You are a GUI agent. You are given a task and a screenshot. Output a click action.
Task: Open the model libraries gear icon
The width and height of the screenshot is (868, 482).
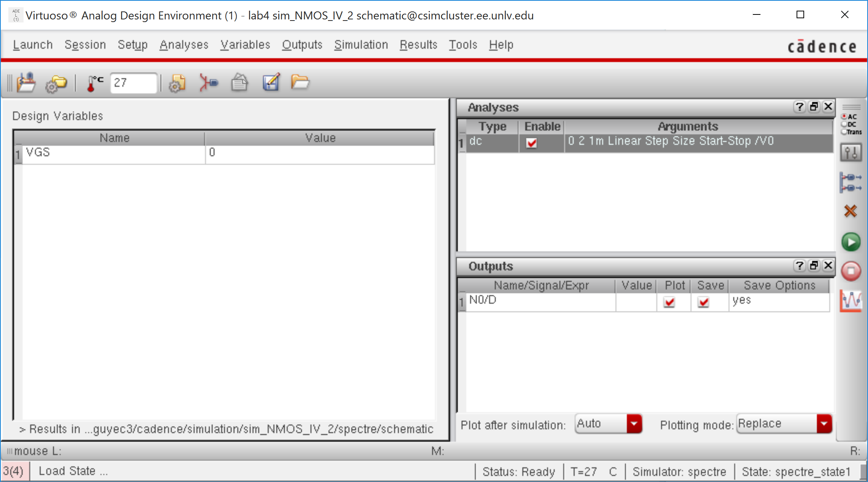tap(177, 83)
